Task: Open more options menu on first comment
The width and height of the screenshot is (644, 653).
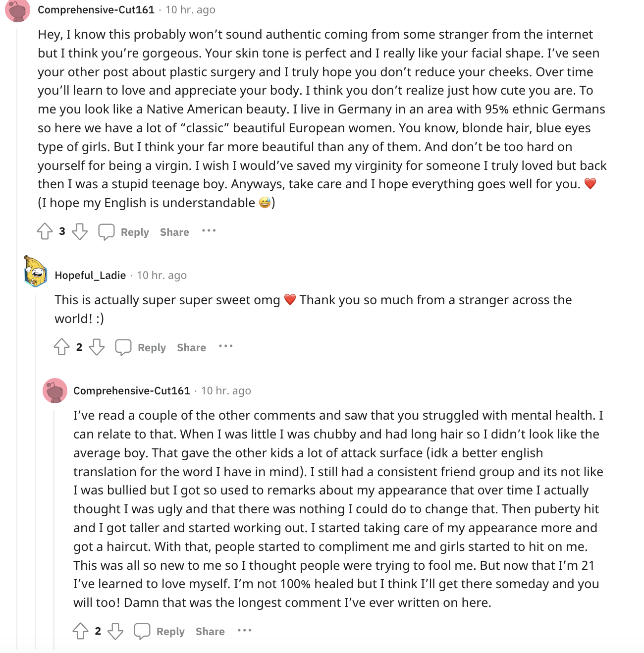Action: point(209,230)
